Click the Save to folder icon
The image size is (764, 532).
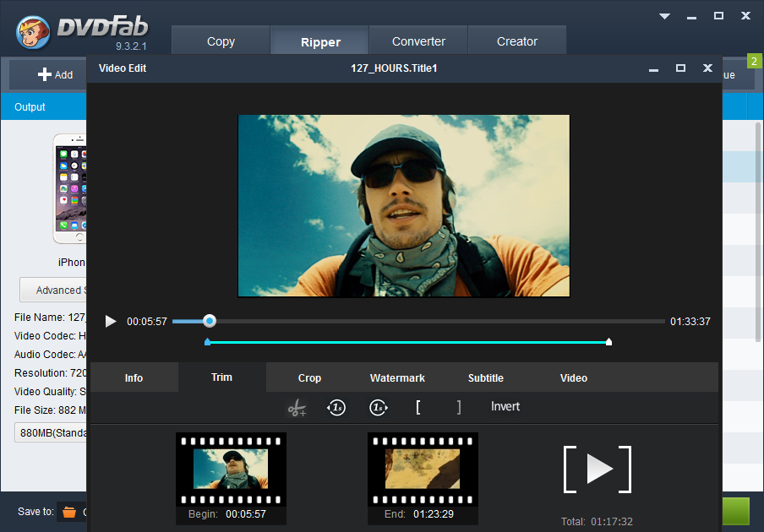pos(69,512)
